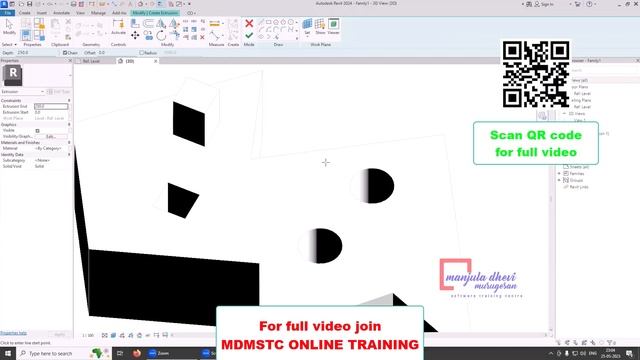Click the Save icon in quick access toolbar
This screenshot has height=360, width=640.
point(29,4)
